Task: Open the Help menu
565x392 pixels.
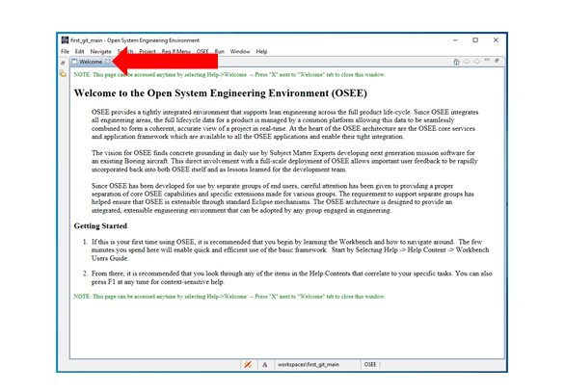Action: (x=261, y=51)
